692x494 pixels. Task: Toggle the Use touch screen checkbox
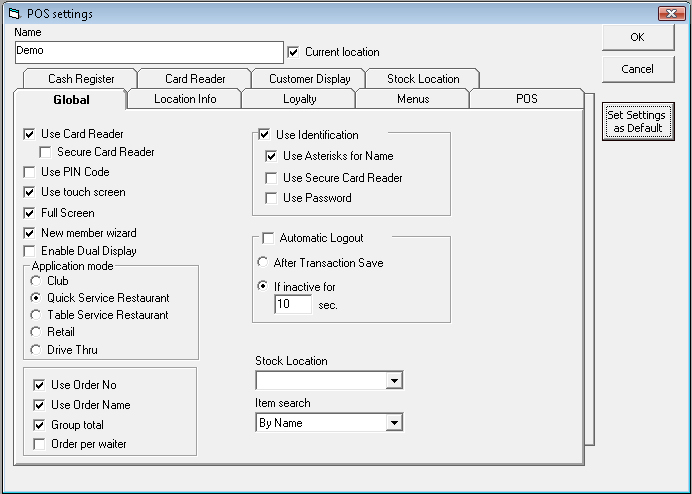(x=29, y=192)
